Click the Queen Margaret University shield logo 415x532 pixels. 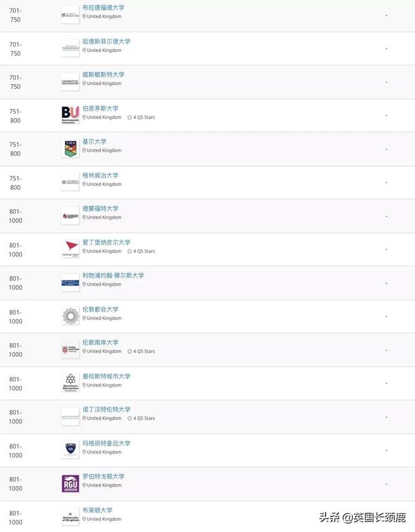coord(70,450)
